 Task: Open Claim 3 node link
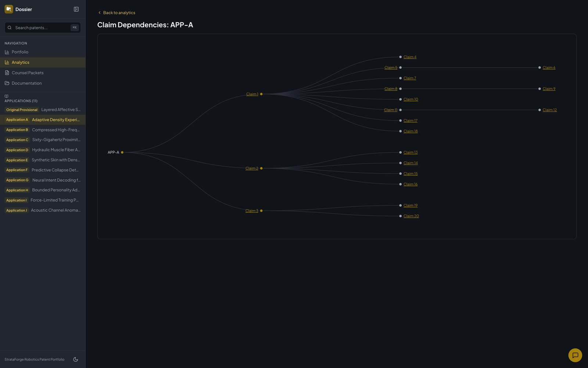[252, 211]
